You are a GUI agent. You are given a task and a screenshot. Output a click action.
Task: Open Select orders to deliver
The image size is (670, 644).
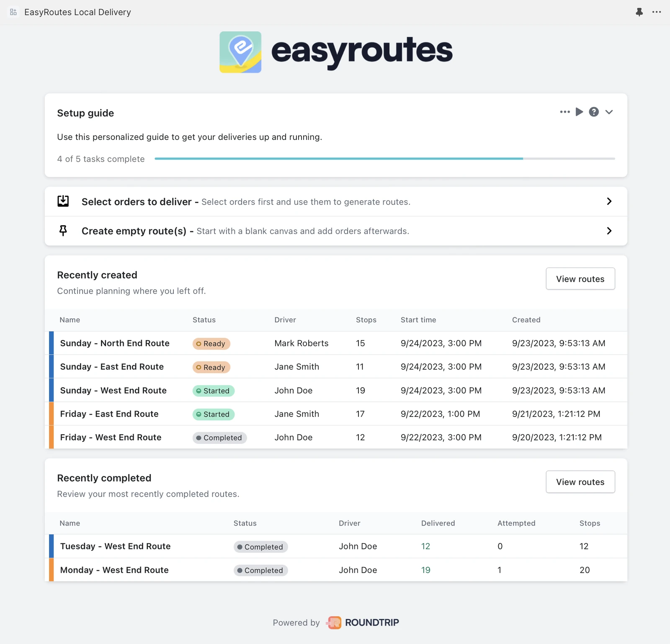pyautogui.click(x=336, y=201)
